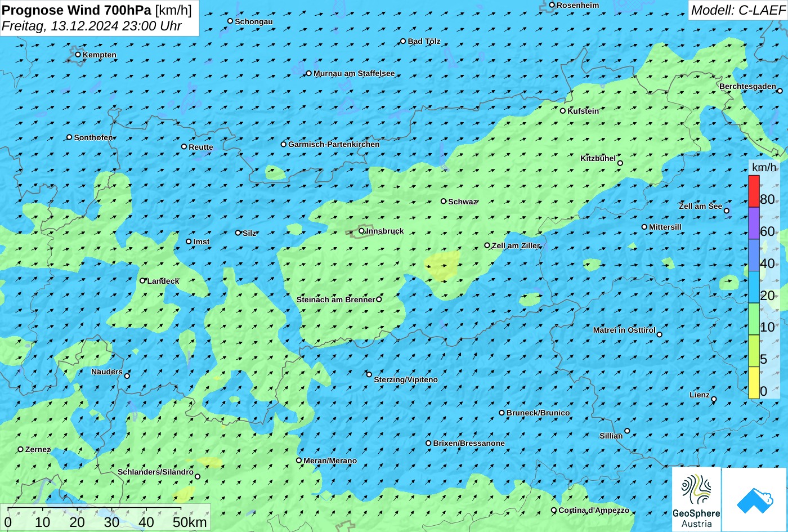788x532 pixels.
Task: Click the Matrei in Osttirol marker
Action: pos(660,334)
